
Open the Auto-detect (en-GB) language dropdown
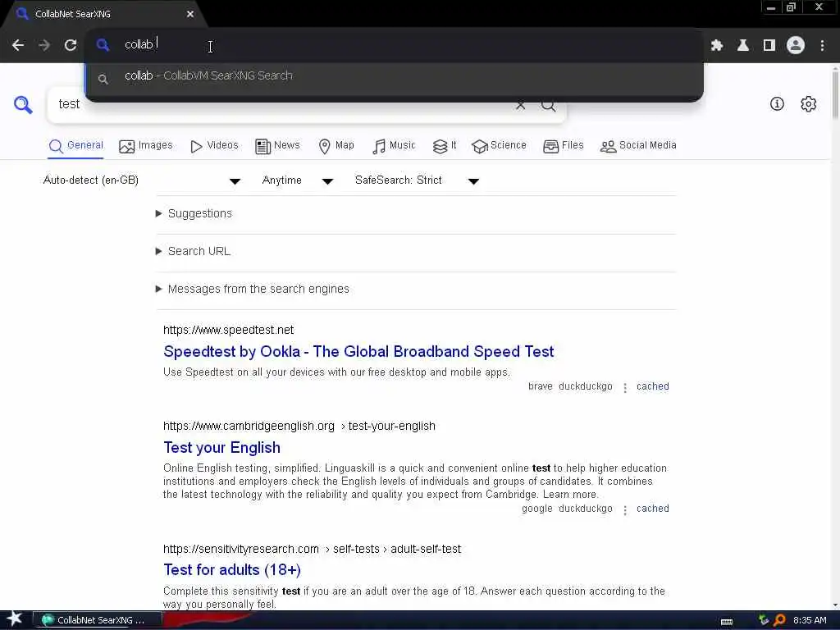(x=141, y=180)
